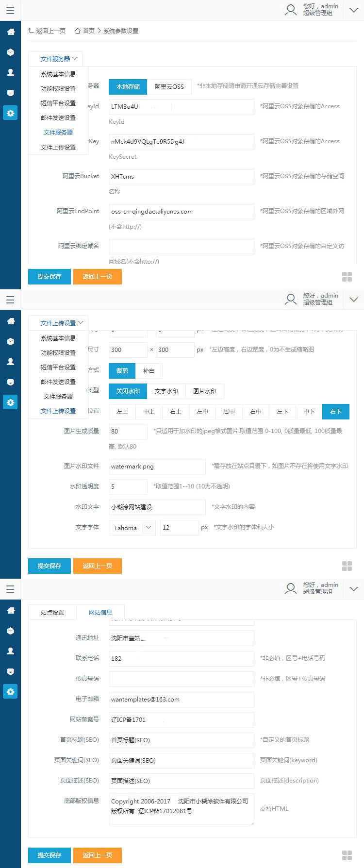The image size is (364, 868).
Task: Expand admin menu chevron on 文件服务器 page
Action: coord(354,10)
